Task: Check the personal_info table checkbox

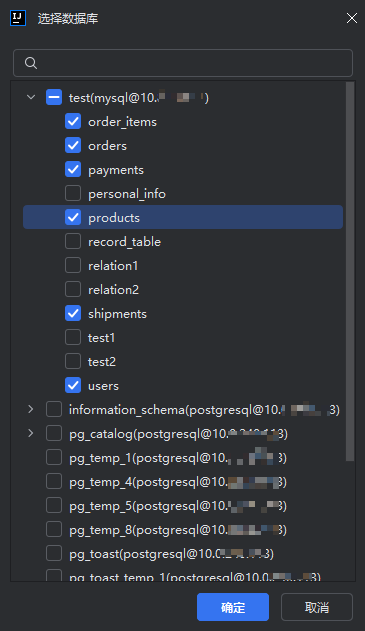Action: (x=73, y=194)
